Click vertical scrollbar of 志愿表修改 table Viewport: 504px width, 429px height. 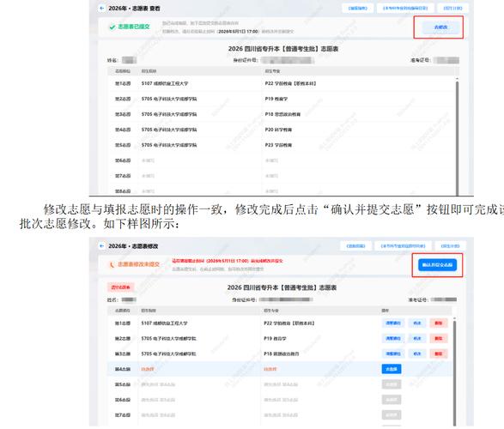coord(454,373)
